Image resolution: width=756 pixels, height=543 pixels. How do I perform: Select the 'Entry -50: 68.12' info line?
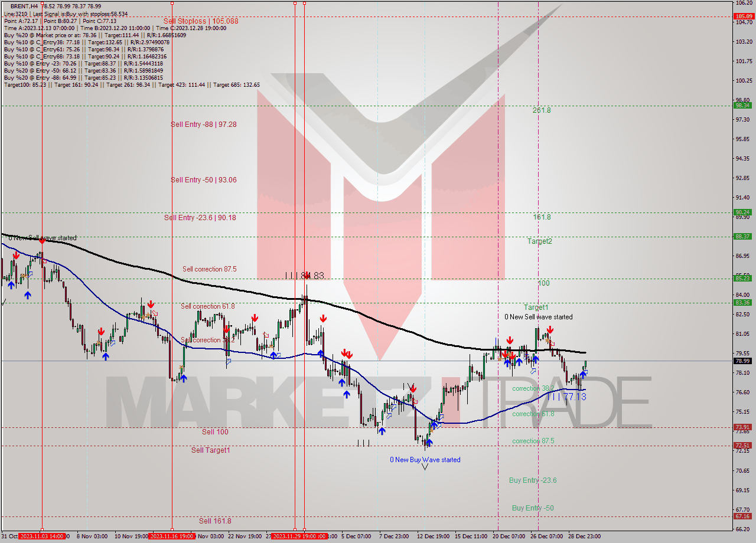pos(83,70)
